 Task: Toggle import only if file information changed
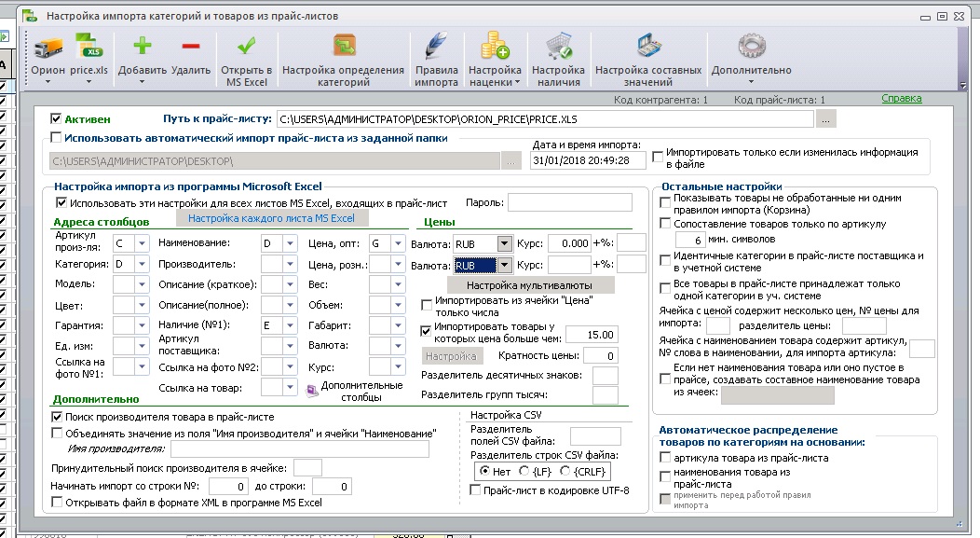(658, 157)
